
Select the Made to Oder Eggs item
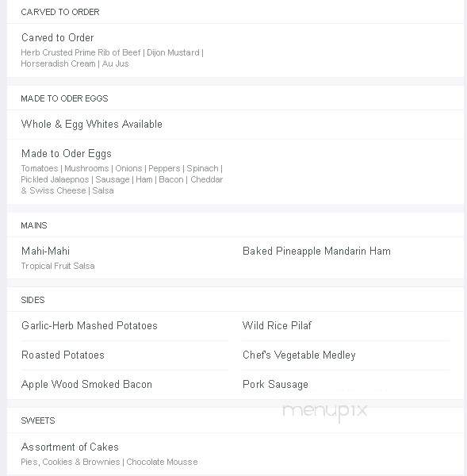coord(67,154)
